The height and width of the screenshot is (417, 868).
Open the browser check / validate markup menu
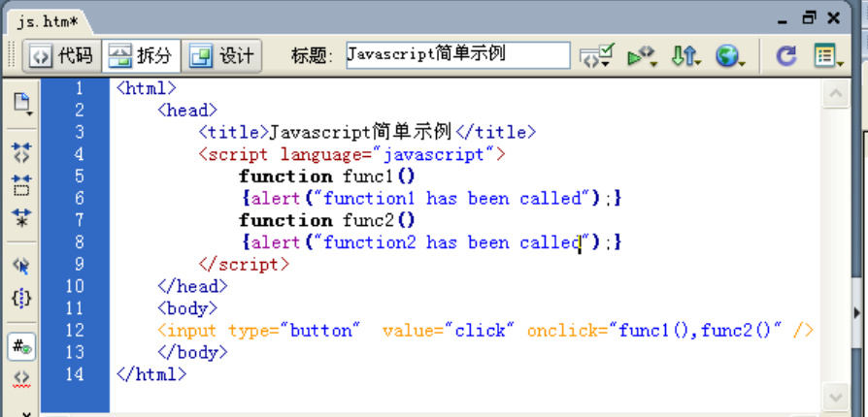click(x=597, y=56)
